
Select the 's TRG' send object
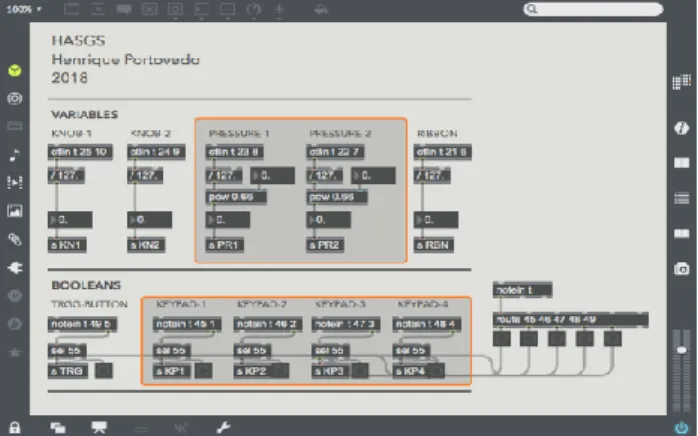click(x=68, y=371)
